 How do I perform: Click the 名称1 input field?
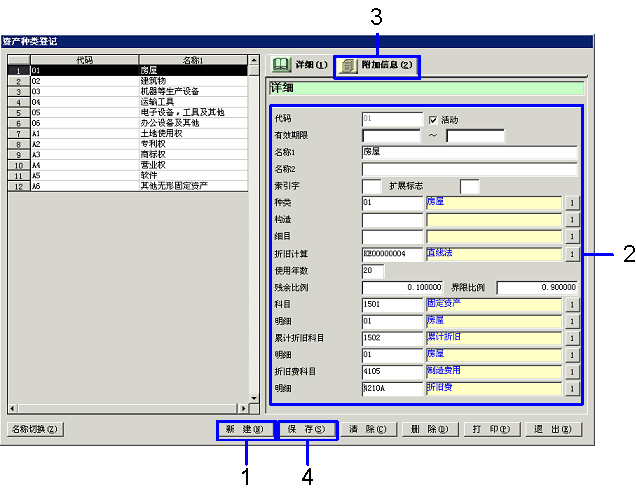tap(469, 152)
